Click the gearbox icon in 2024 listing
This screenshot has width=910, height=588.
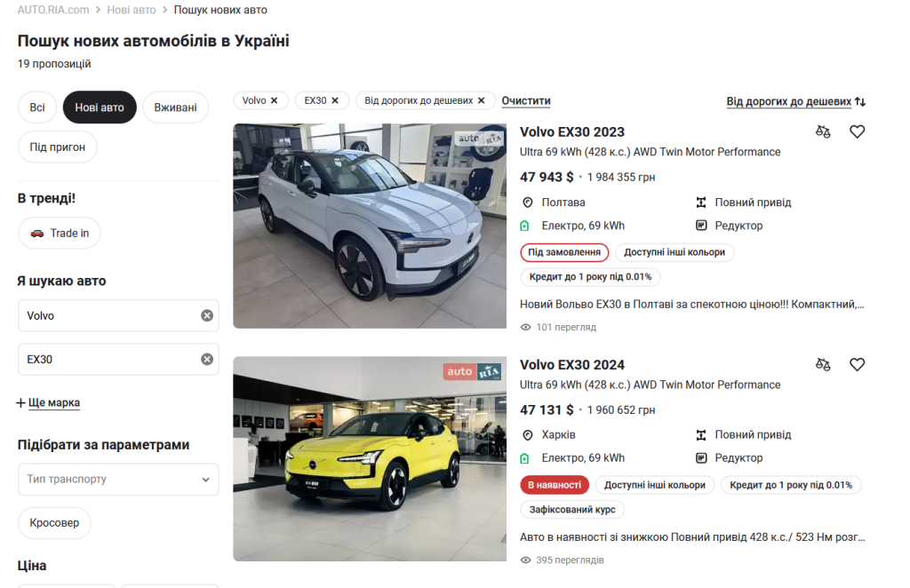click(701, 458)
